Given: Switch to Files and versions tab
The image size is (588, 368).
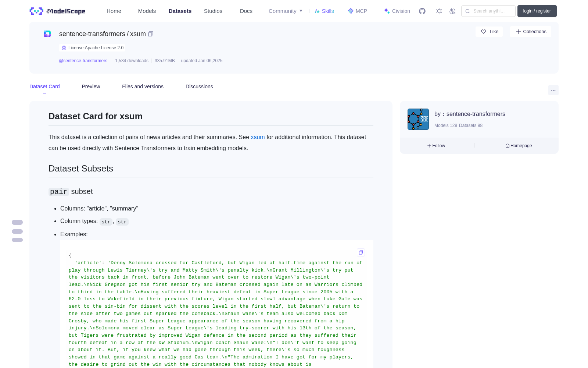Looking at the screenshot, I should 143,86.
